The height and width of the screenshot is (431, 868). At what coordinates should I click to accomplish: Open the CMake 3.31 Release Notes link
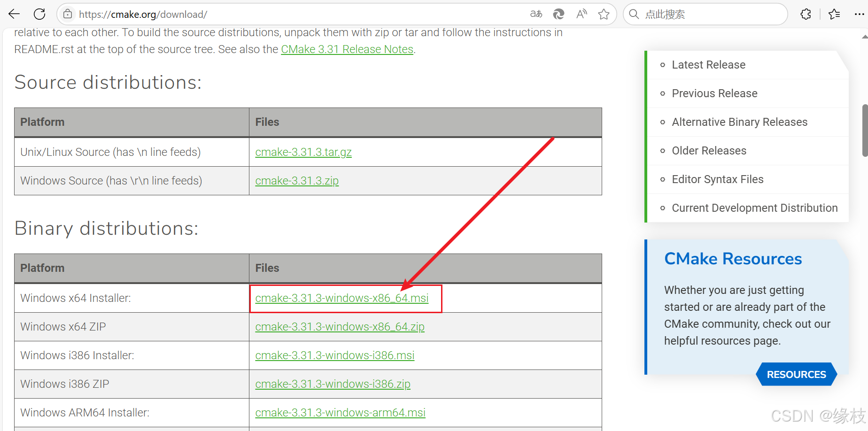point(347,49)
